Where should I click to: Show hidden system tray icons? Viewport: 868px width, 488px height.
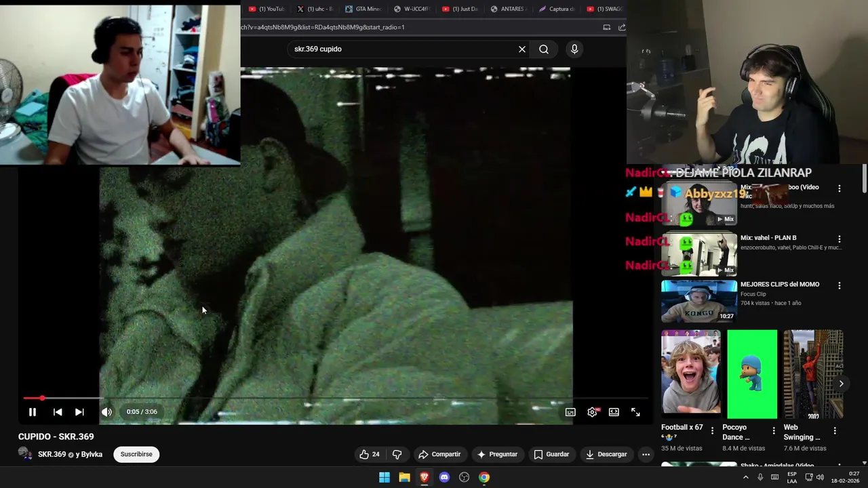(746, 477)
